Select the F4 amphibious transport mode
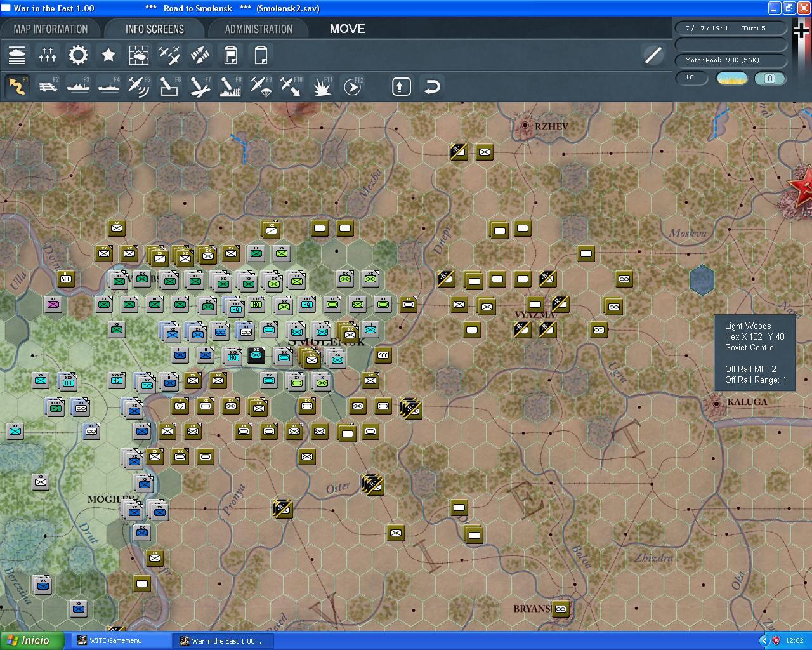Viewport: 812px width, 650px height. pos(108,86)
